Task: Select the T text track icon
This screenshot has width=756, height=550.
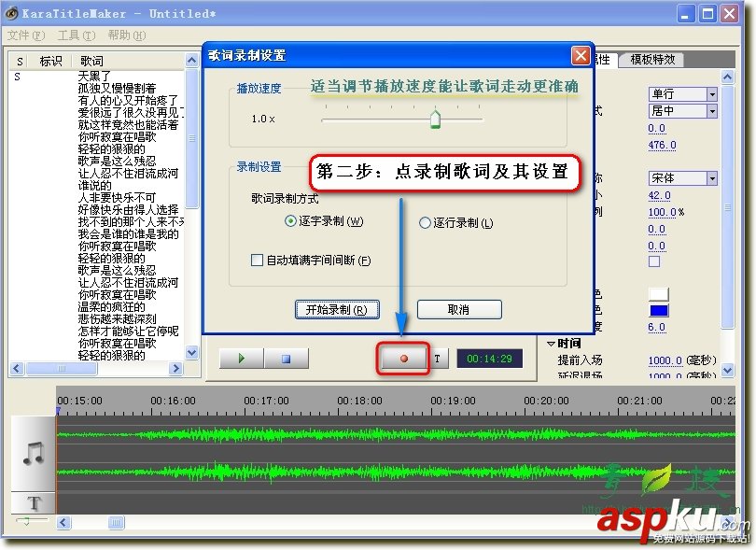Action: (x=34, y=503)
